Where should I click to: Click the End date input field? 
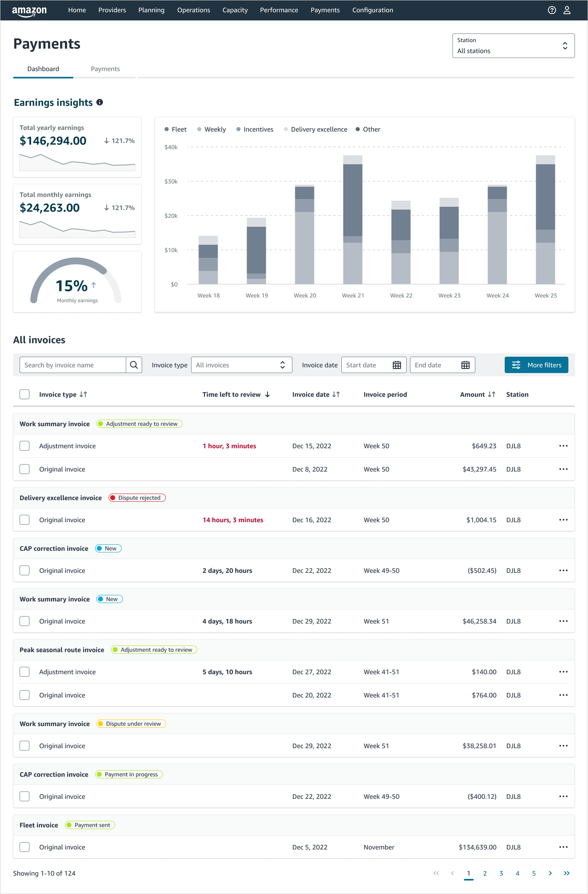pyautogui.click(x=443, y=365)
